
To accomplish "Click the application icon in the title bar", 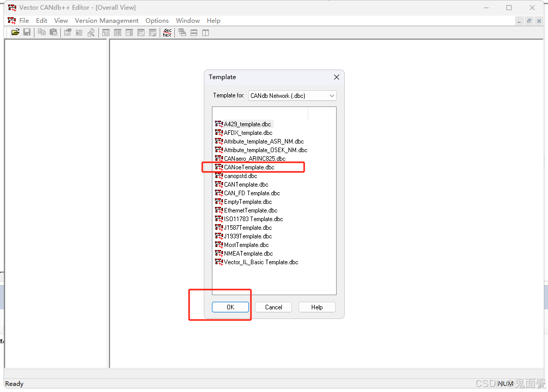I will coord(12,7).
